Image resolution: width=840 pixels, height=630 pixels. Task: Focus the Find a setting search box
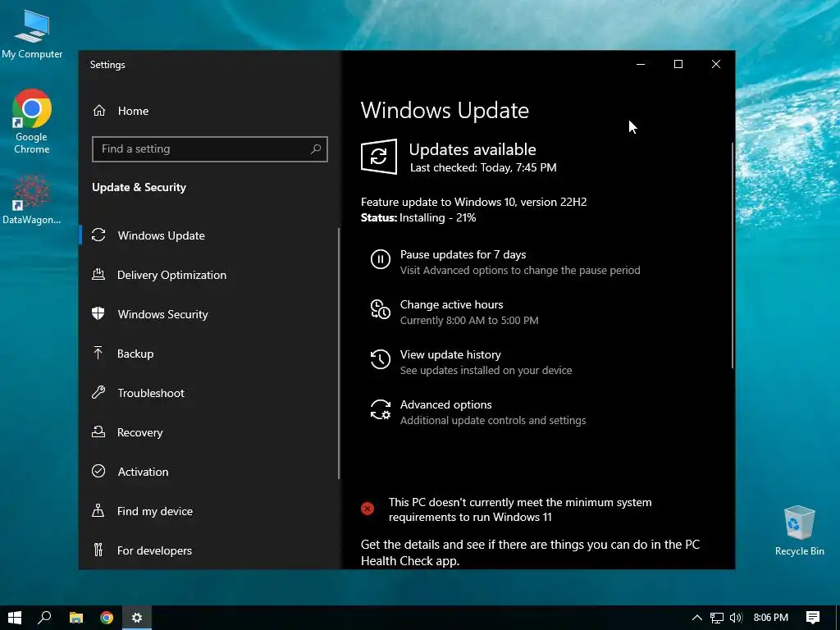pyautogui.click(x=209, y=149)
